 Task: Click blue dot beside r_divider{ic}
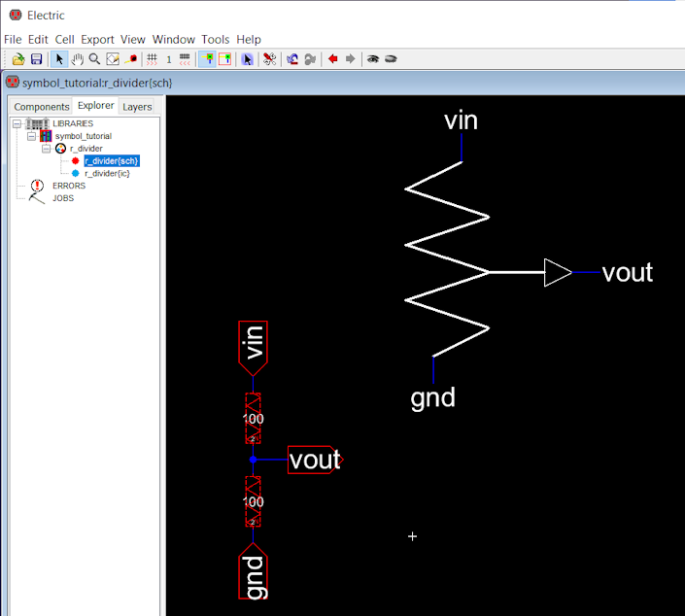click(x=75, y=174)
